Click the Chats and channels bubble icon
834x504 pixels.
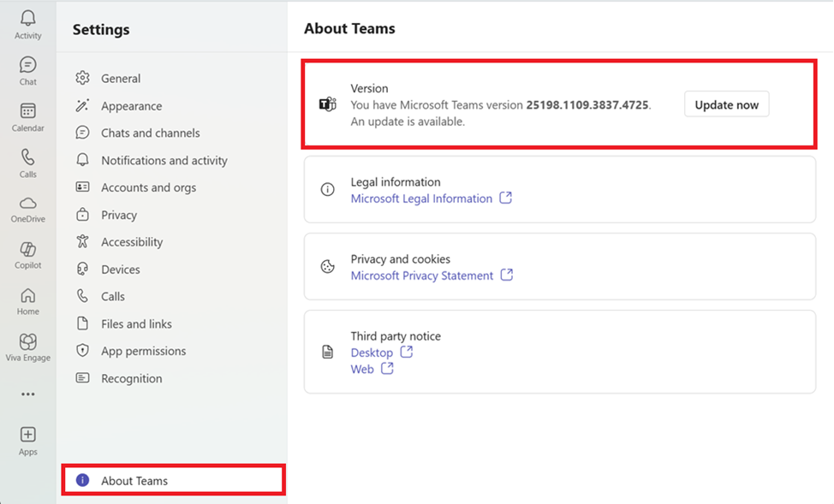point(82,133)
